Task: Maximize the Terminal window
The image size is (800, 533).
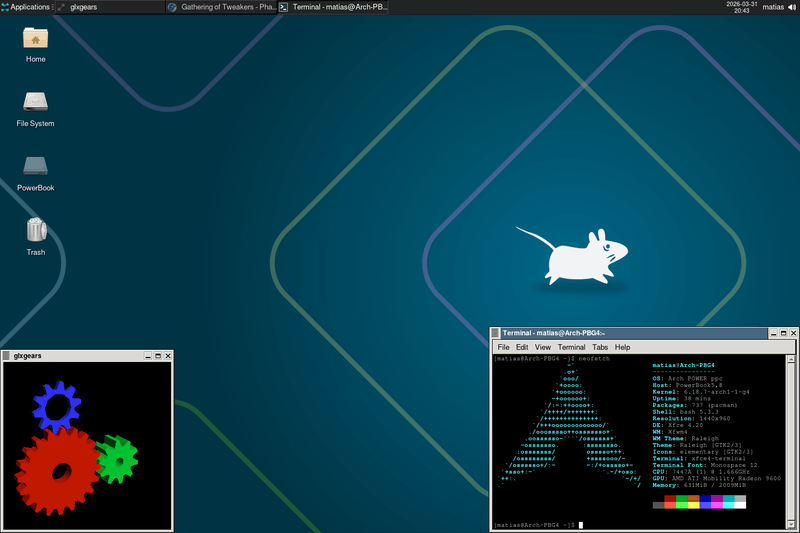Action: pyautogui.click(x=783, y=333)
